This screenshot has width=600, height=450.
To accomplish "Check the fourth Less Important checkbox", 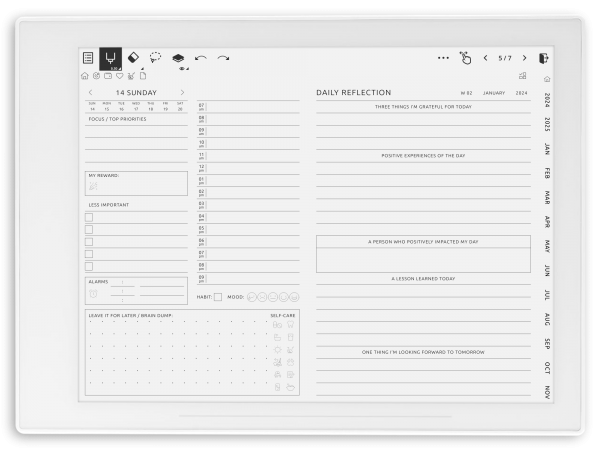I will click(x=89, y=254).
